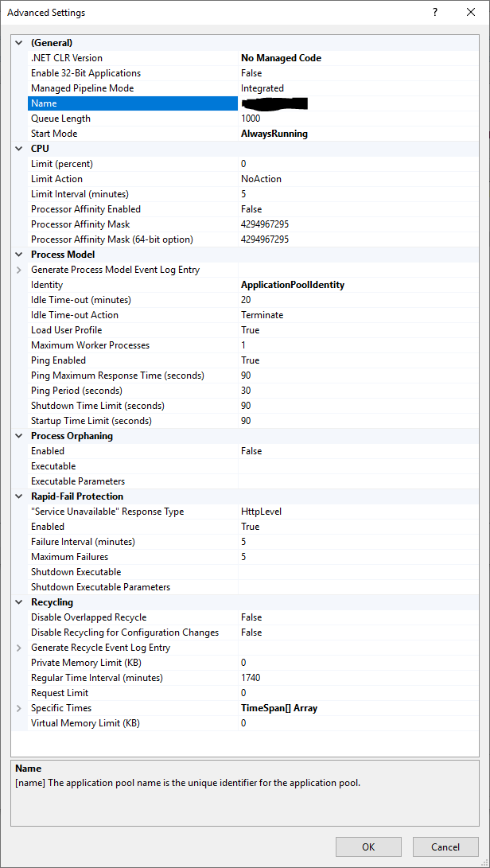Click the Help question mark icon
The image size is (490, 868).
coord(434,13)
